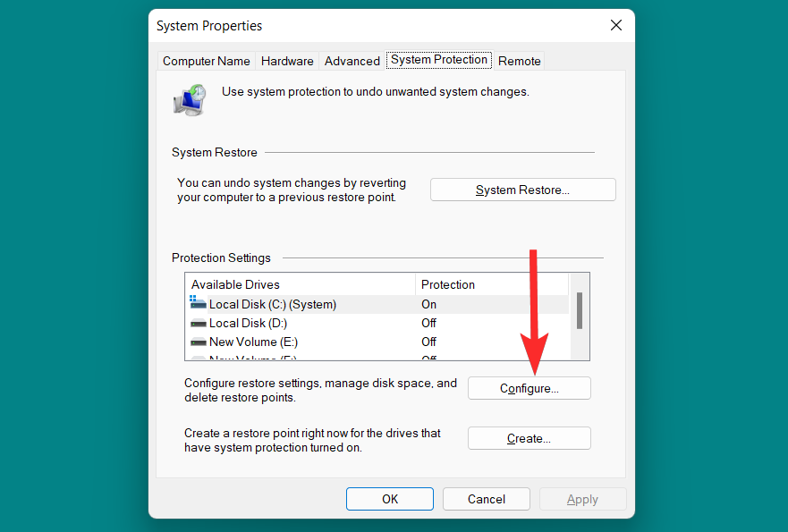Select the New Volume (E:) drive icon
Viewport: 788px width, 532px height.
coord(199,342)
